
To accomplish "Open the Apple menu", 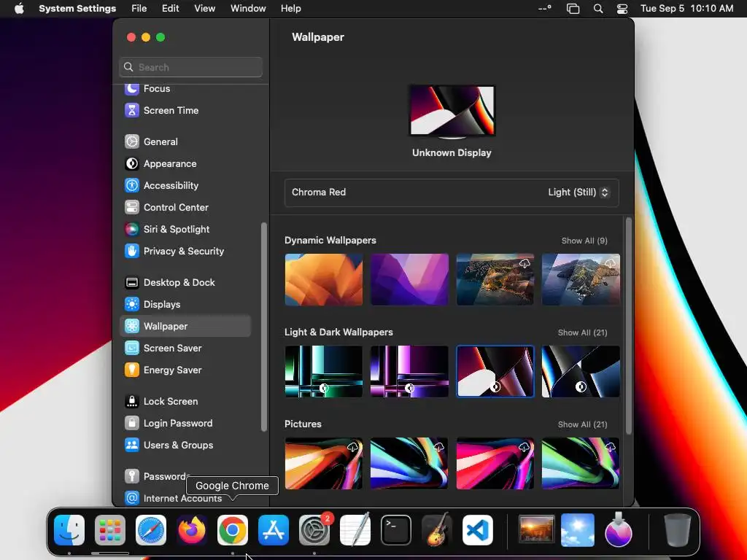I will coord(19,9).
